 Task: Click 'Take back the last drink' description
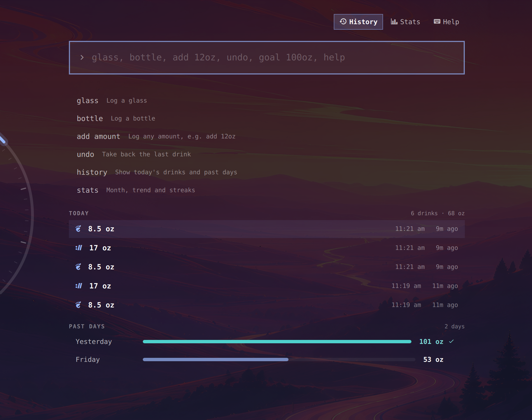pyautogui.click(x=146, y=154)
